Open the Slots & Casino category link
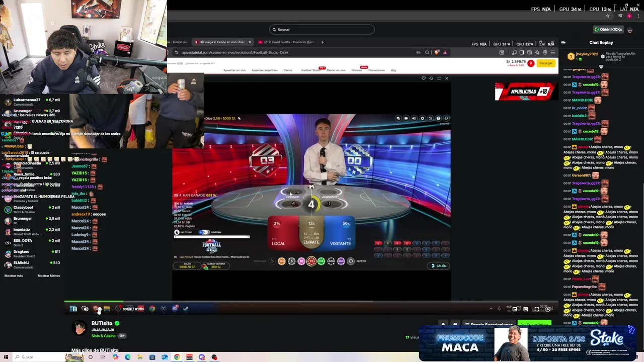 [x=104, y=336]
